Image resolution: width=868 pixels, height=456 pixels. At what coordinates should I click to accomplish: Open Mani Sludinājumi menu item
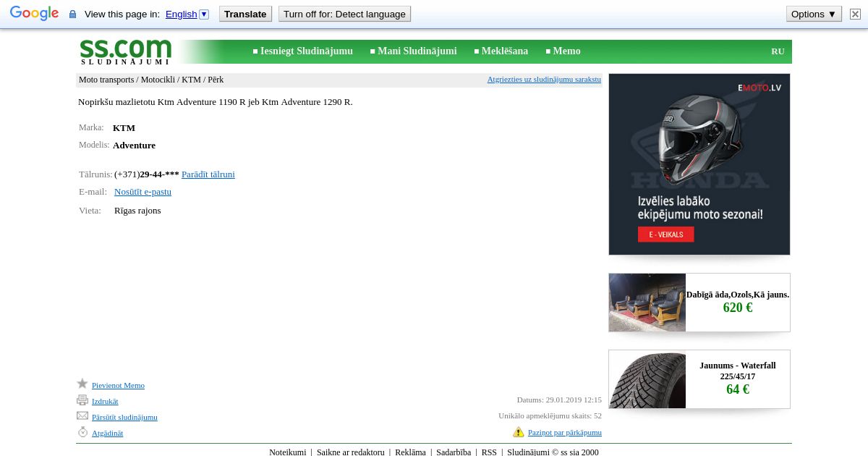[x=417, y=51]
